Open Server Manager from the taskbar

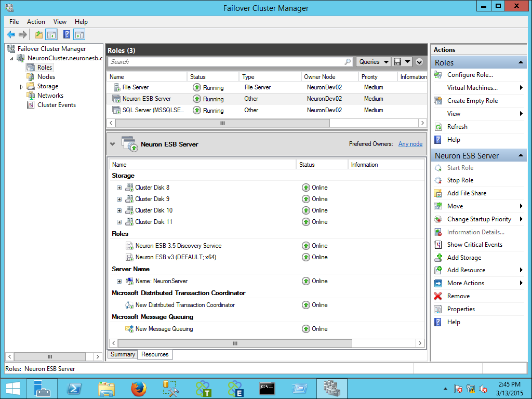42,389
